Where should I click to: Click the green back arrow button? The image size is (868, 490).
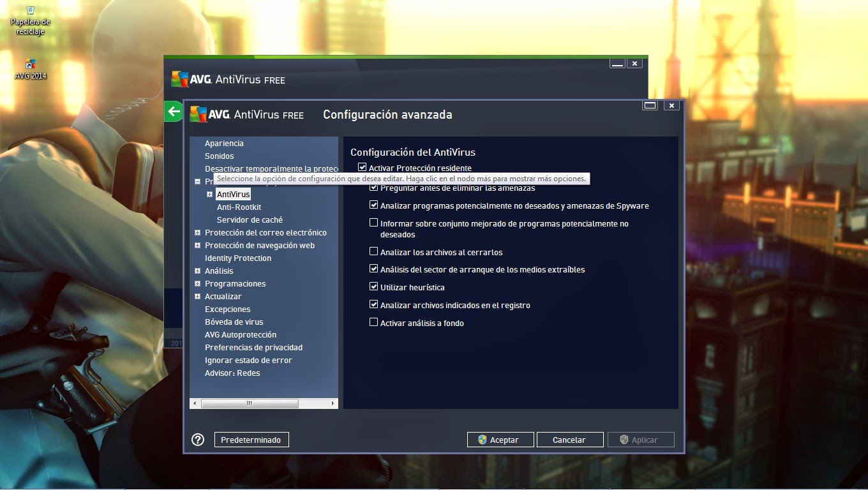173,111
